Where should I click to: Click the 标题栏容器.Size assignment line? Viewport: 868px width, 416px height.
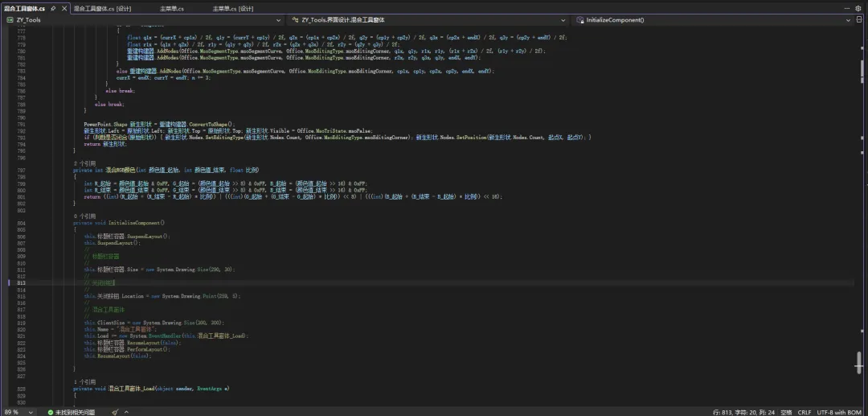tap(159, 270)
